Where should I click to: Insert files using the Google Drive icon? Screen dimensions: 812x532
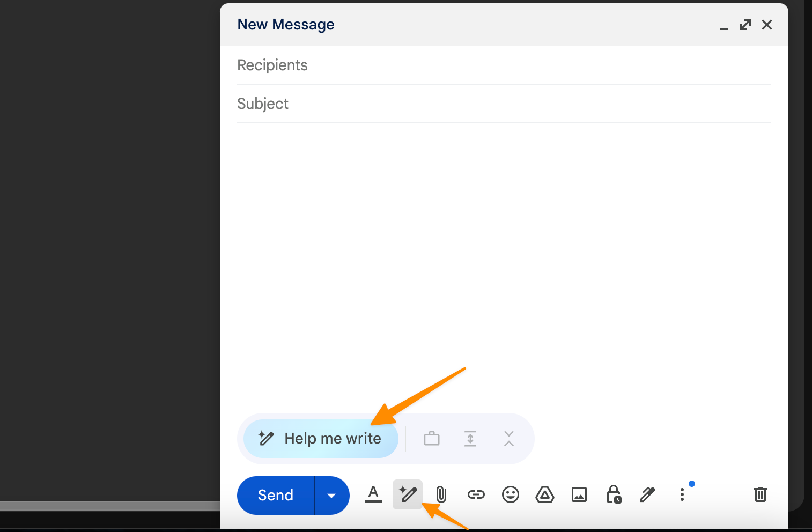pos(545,494)
